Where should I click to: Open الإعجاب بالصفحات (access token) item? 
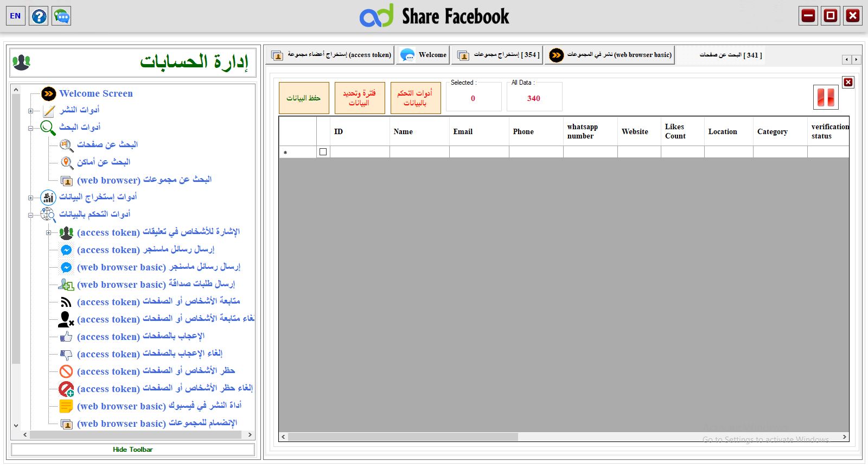click(141, 337)
